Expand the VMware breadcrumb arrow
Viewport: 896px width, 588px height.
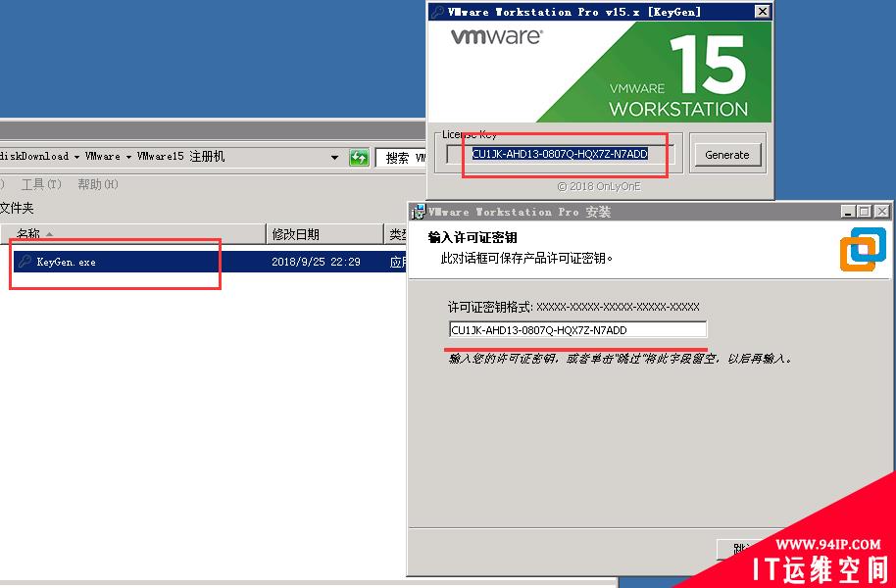pos(128,157)
